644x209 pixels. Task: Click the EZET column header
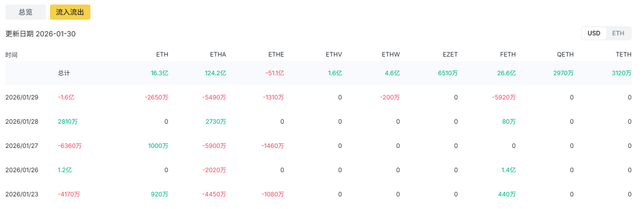click(450, 55)
